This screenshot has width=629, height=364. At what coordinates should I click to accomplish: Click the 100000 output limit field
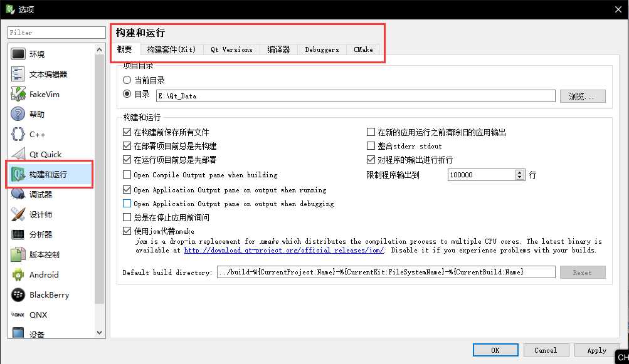tap(482, 175)
